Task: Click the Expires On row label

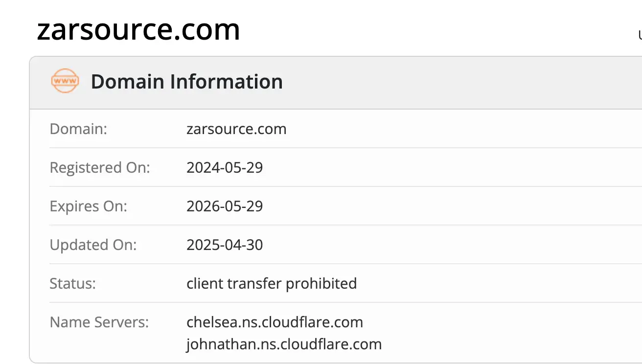Action: (88, 206)
